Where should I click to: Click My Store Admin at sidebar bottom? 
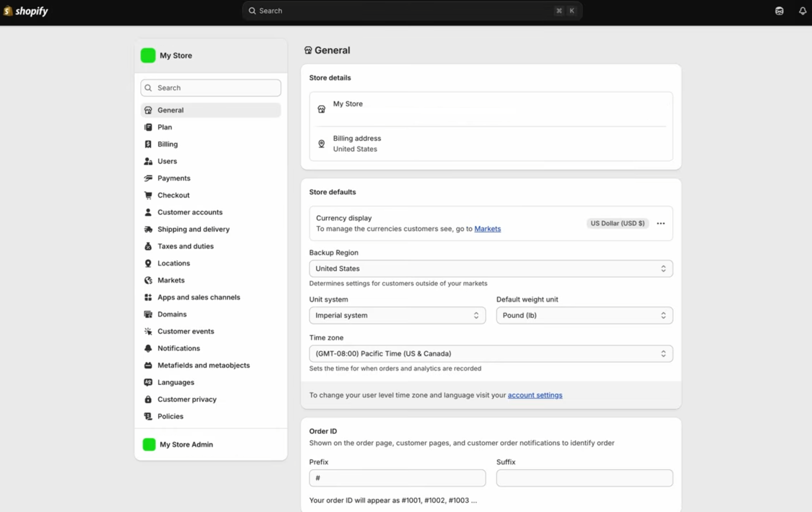click(x=211, y=445)
